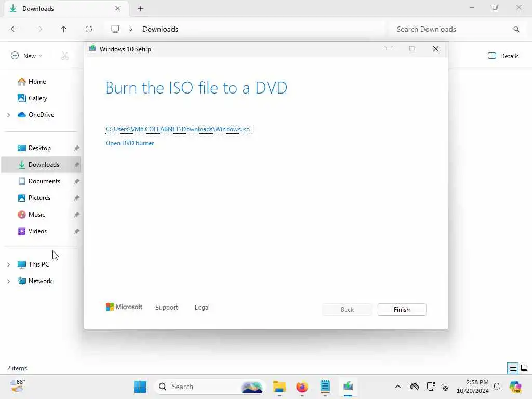The height and width of the screenshot is (399, 532).
Task: Open Documents in the navigation pane
Action: (44, 181)
